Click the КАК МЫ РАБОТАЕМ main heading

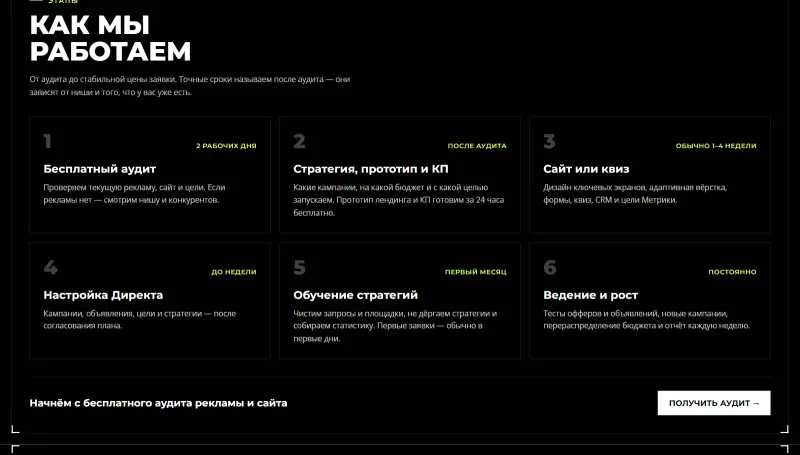[110, 38]
